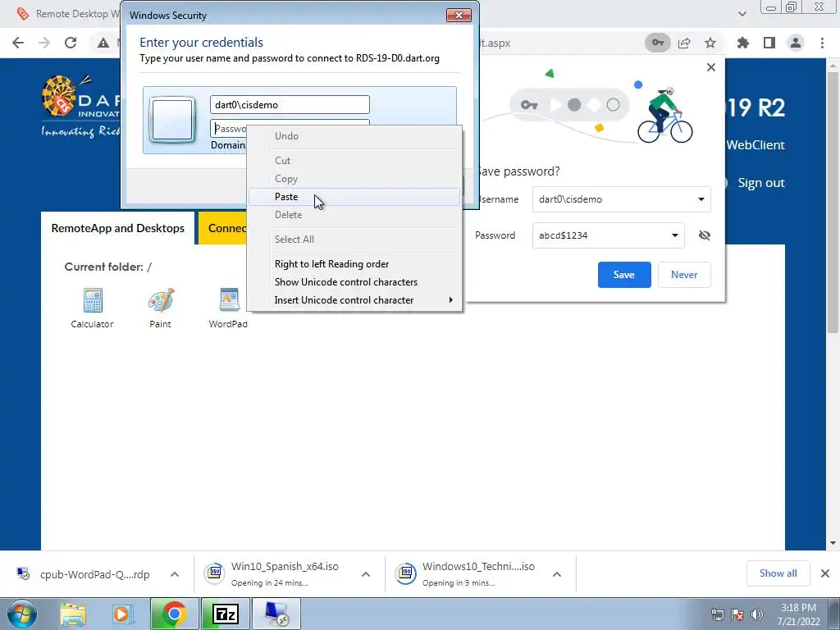Click the Remote Desktop browser tab

pyautogui.click(x=67, y=14)
